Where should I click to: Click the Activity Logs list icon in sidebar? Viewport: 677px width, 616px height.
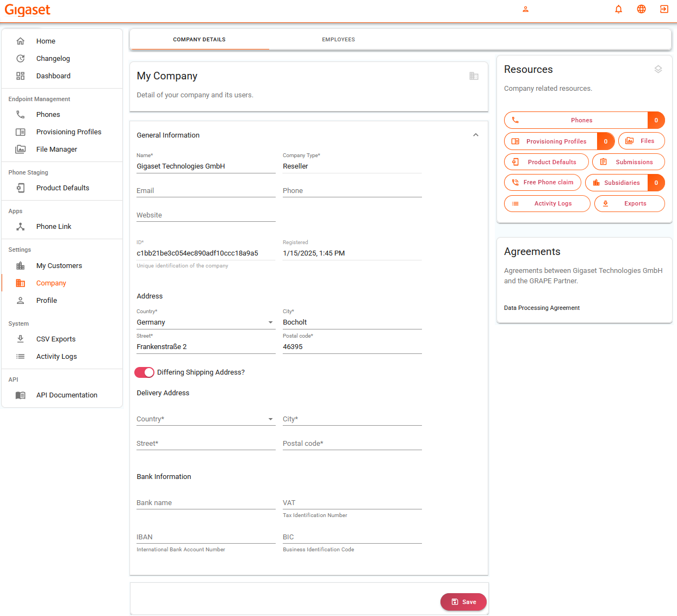pyautogui.click(x=20, y=357)
